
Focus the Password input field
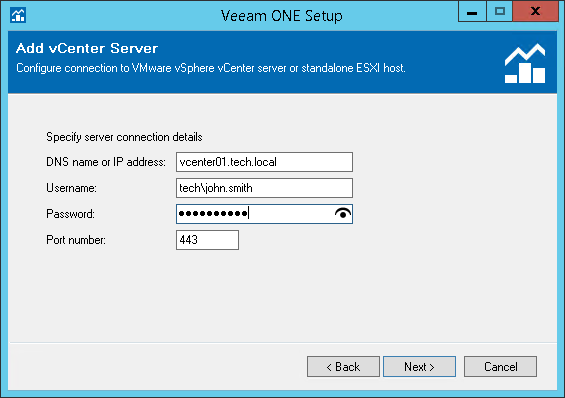click(x=264, y=214)
